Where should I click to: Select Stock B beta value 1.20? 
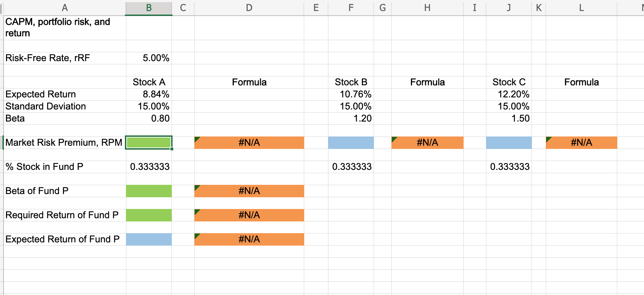pos(351,118)
